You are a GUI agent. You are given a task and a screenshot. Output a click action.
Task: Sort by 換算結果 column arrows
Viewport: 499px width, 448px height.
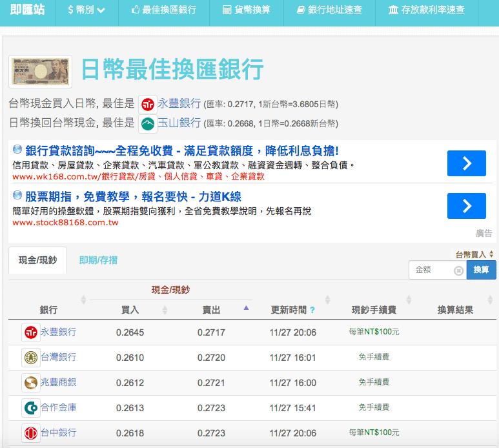[x=490, y=300]
